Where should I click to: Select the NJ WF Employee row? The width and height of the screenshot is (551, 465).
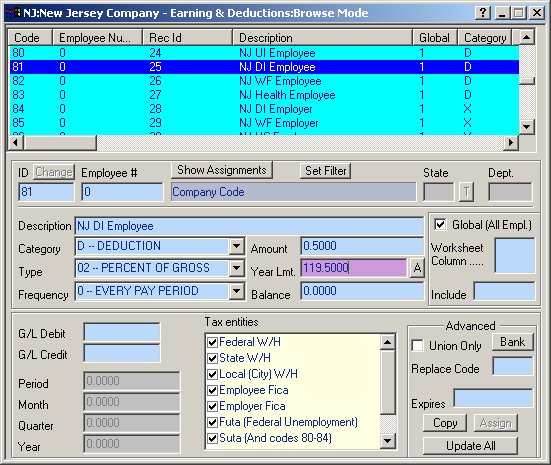[264, 81]
